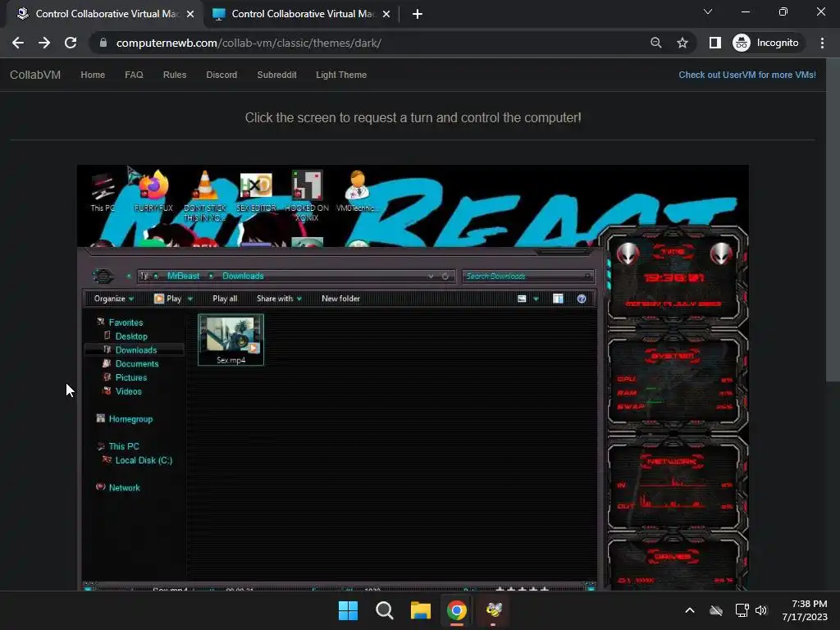This screenshot has height=630, width=840.
Task: Open Windows Start menu
Action: coord(348,610)
